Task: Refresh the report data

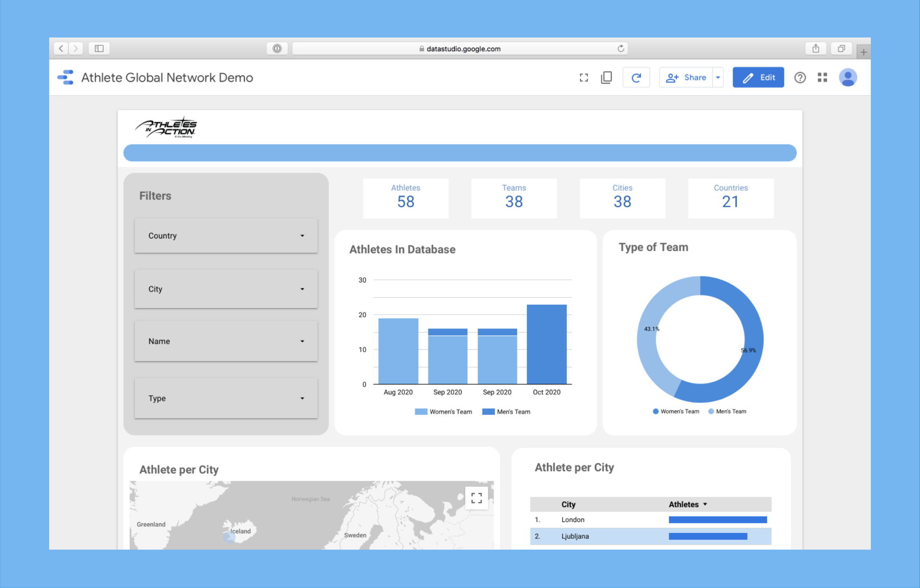Action: click(x=636, y=78)
